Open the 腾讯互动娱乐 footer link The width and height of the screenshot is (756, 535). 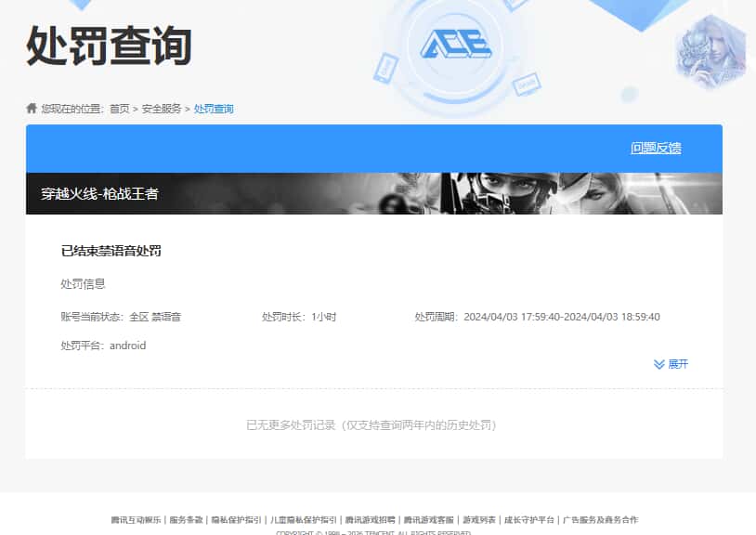(x=136, y=519)
